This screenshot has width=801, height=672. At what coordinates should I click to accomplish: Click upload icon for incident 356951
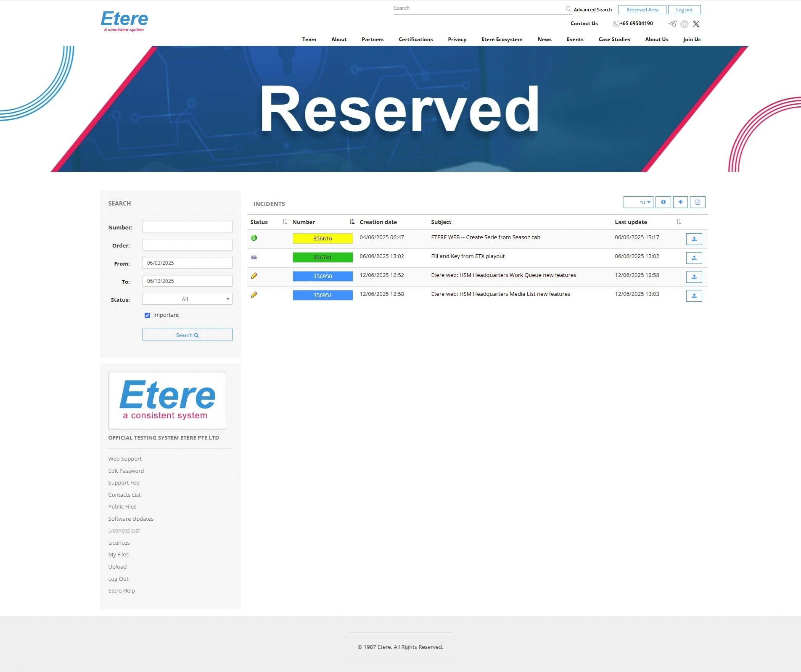pyautogui.click(x=694, y=296)
